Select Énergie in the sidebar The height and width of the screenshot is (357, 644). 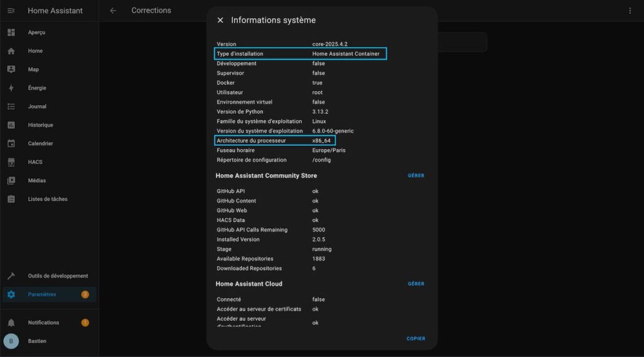tap(37, 88)
